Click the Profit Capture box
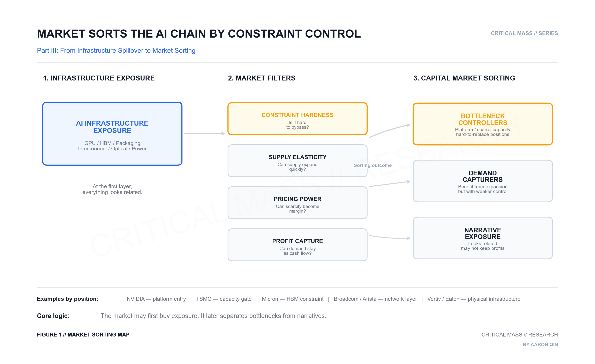This screenshot has height=364, width=595. [x=297, y=245]
